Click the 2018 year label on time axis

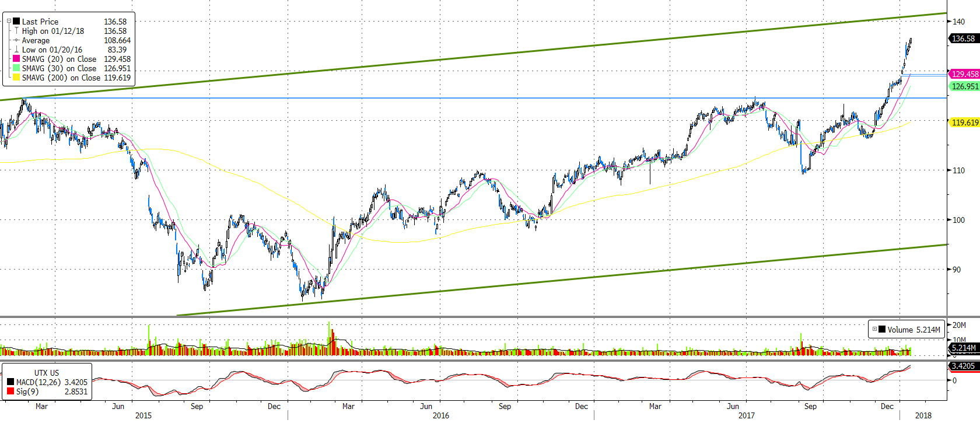(x=923, y=415)
